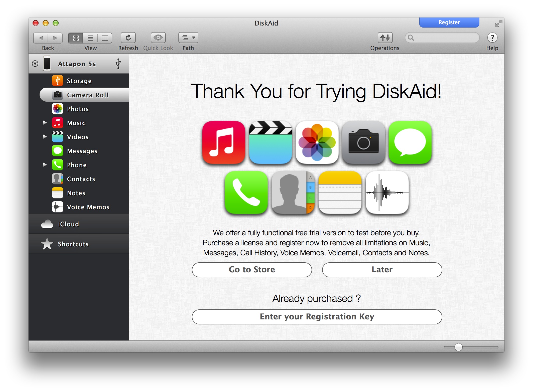
Task: Open Notes in the sidebar
Action: pos(79,193)
